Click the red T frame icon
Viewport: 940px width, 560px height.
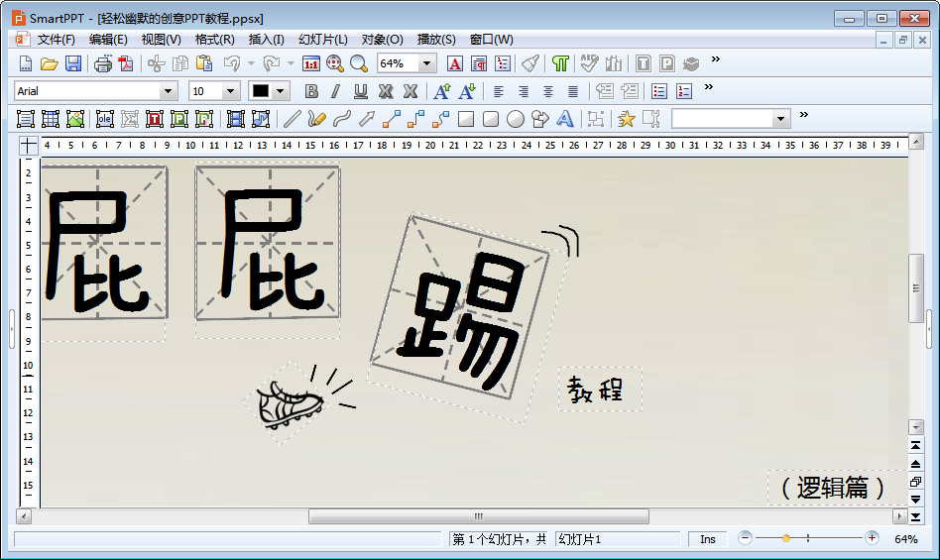coord(154,119)
